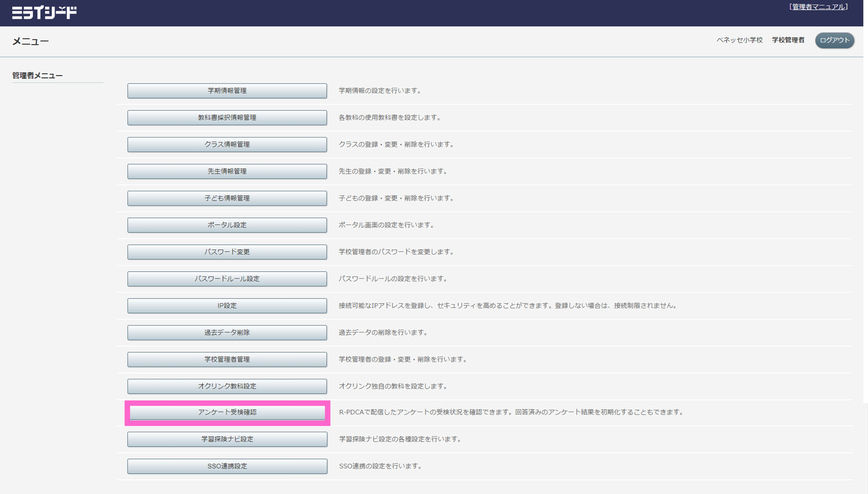Viewport: 868px width, 494px height.
Task: Open 子ども情報管理 to manage students
Action: [227, 198]
